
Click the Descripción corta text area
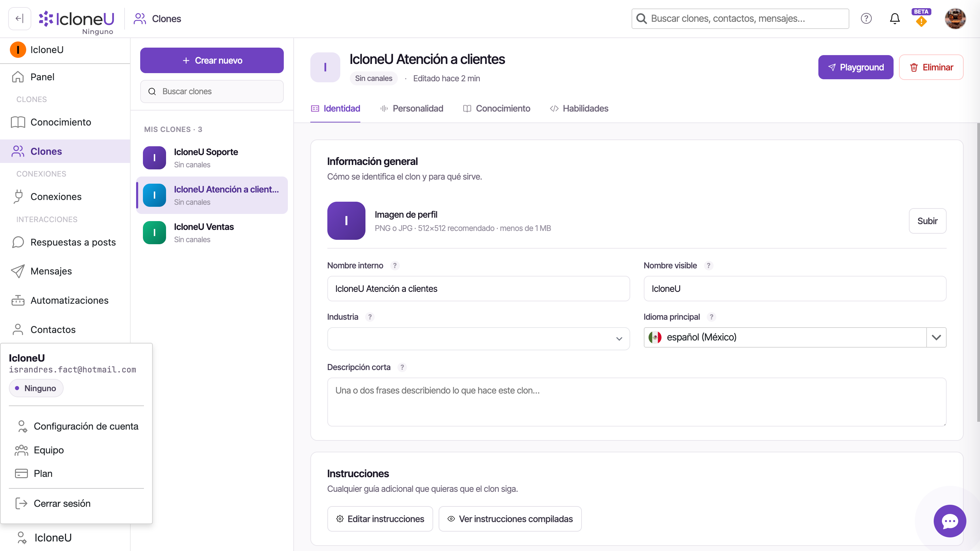tap(636, 402)
